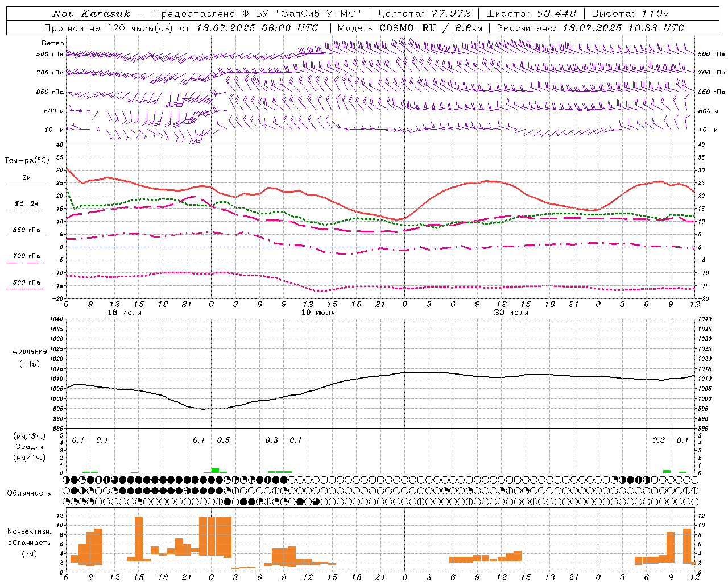Image resolution: width=728 pixels, height=582 pixels.
Task: Select forecast start "18.07.2025 06:00 UTC"
Action: [257, 28]
